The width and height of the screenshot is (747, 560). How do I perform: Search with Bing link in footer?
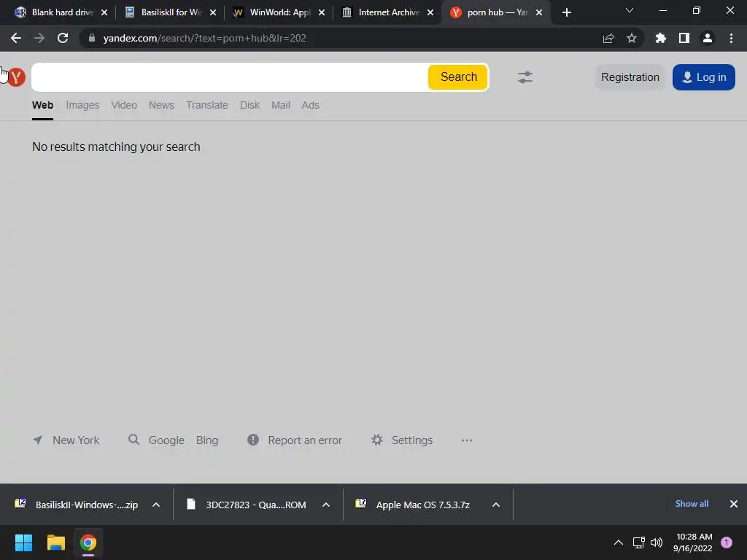tap(206, 440)
